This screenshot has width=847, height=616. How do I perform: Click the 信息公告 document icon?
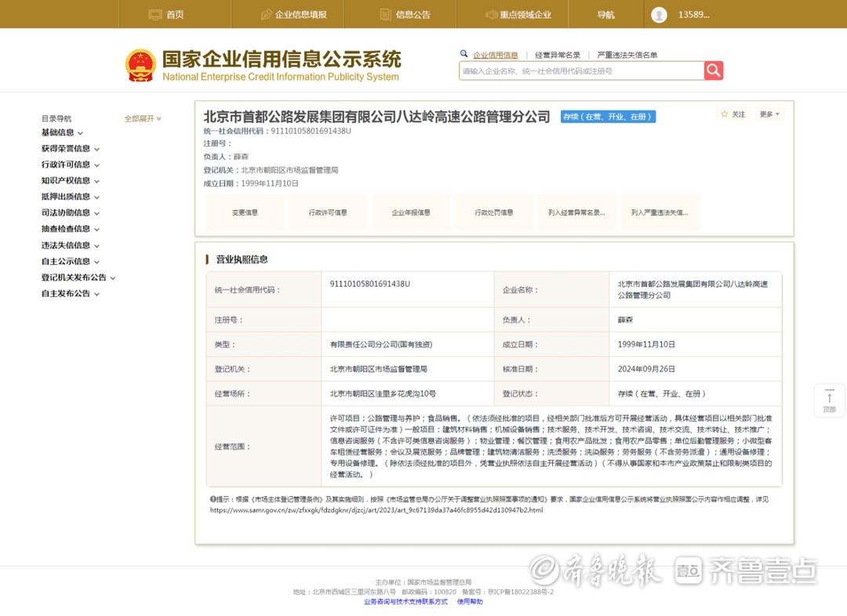click(385, 15)
